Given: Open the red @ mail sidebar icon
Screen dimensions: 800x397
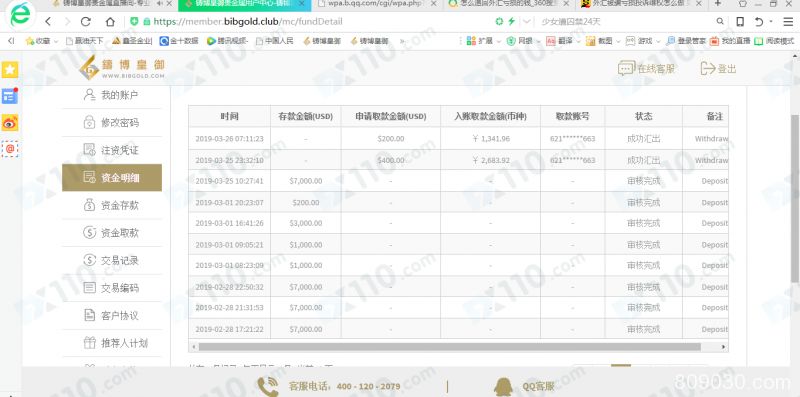Looking at the screenshot, I should pos(10,149).
